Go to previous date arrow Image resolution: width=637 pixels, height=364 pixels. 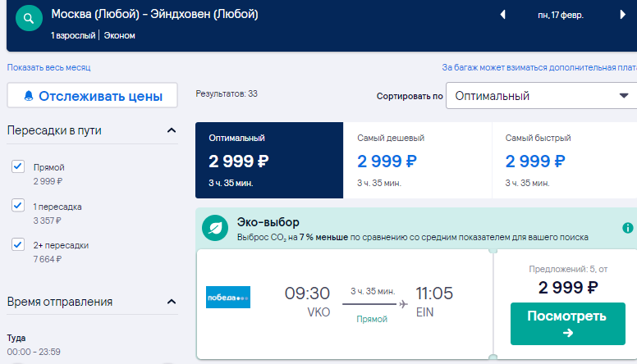503,15
